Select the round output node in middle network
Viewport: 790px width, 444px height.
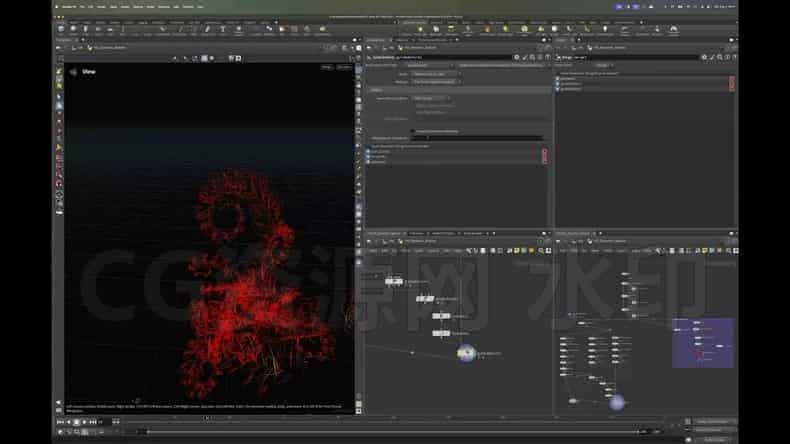466,353
